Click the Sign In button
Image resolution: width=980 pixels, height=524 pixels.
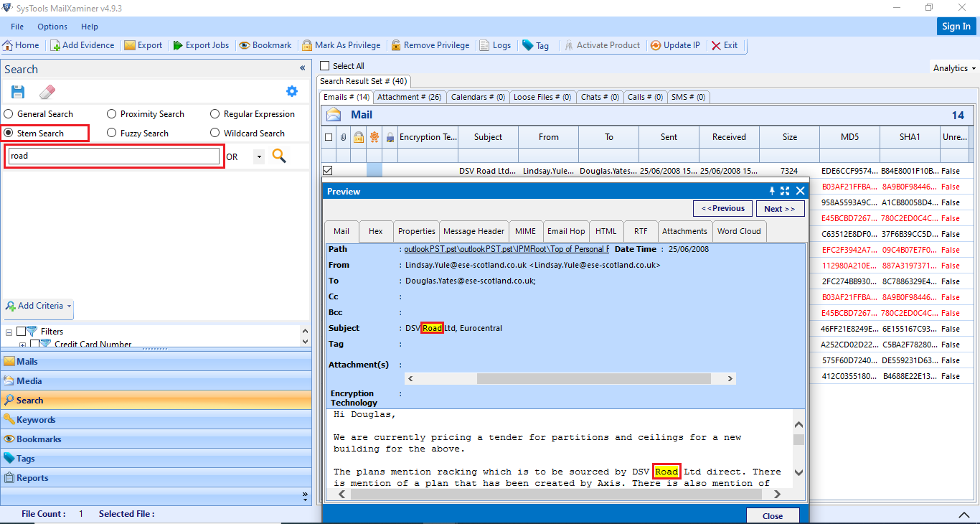pos(956,26)
